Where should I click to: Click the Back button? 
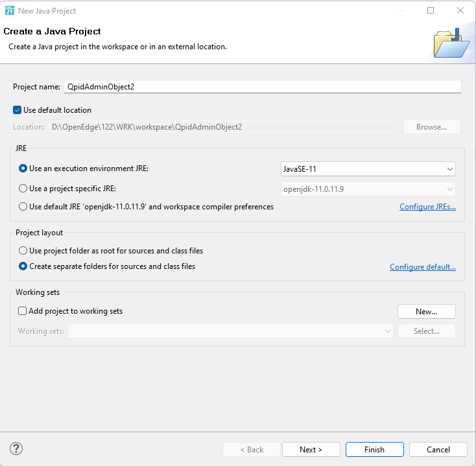[x=252, y=449]
